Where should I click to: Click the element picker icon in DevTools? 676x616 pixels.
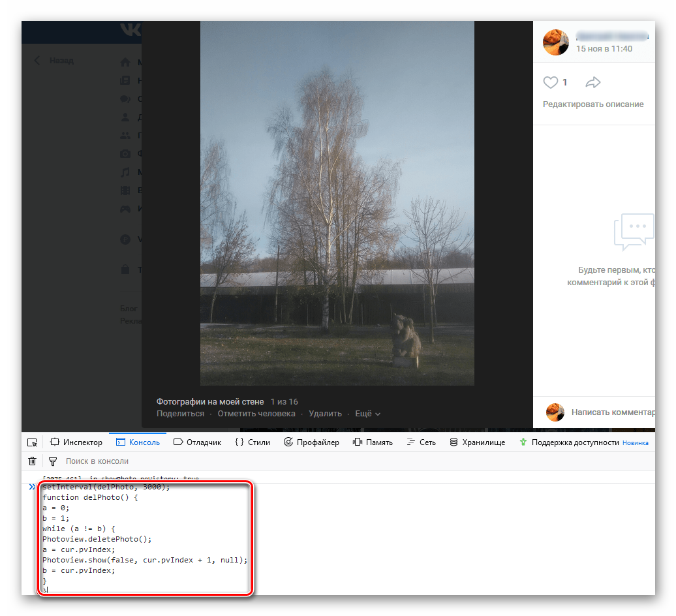point(32,442)
